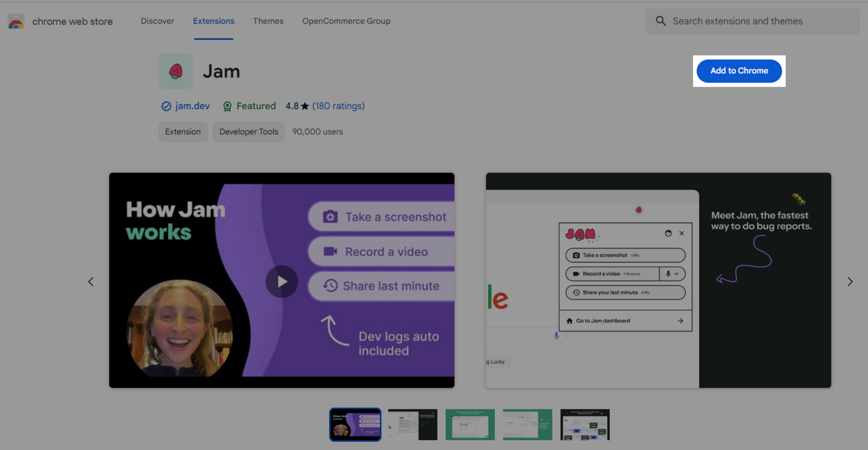Focus the Search extensions and themes field
The image size is (868, 450).
pos(752,21)
